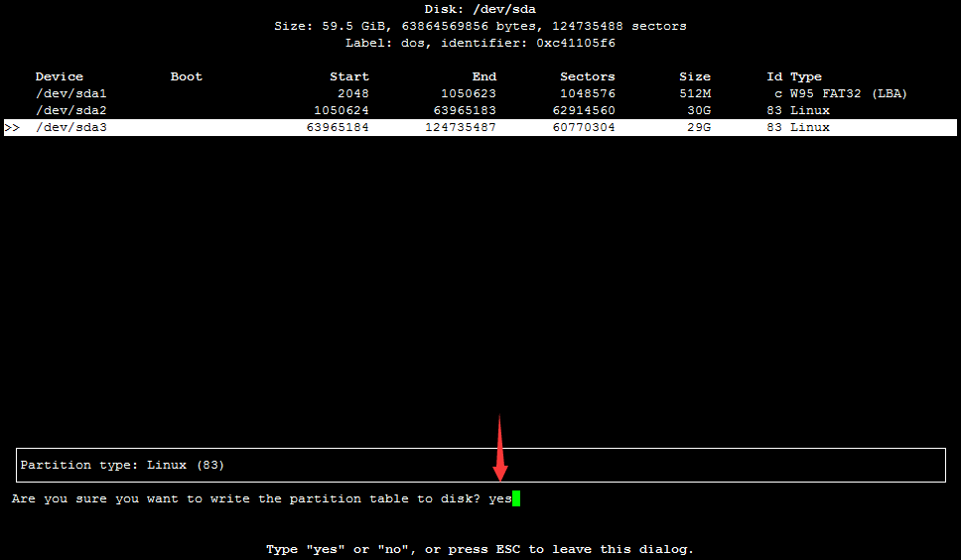This screenshot has width=961, height=560.
Task: Click the red arrow pointing at yes
Action: pyautogui.click(x=500, y=447)
